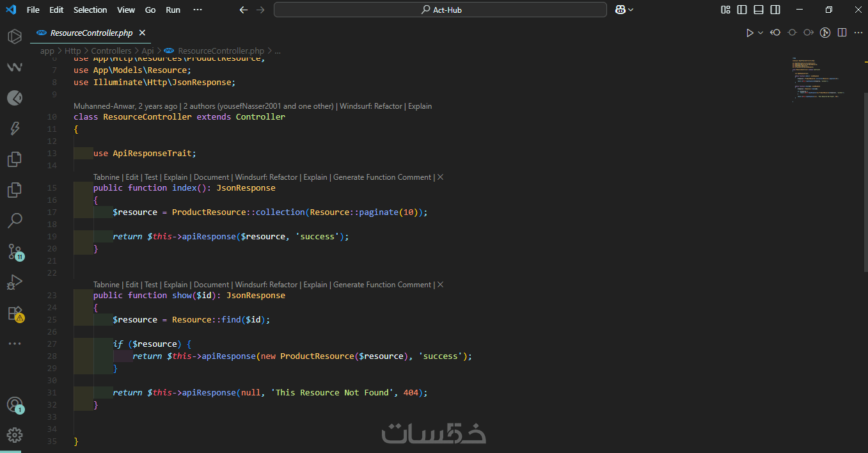Click 'Explain' code lens above class ResourceController
The image size is (868, 453).
420,106
